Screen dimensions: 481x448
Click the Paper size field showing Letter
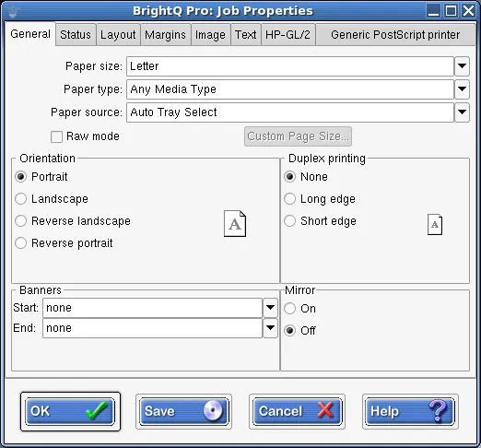[x=290, y=66]
